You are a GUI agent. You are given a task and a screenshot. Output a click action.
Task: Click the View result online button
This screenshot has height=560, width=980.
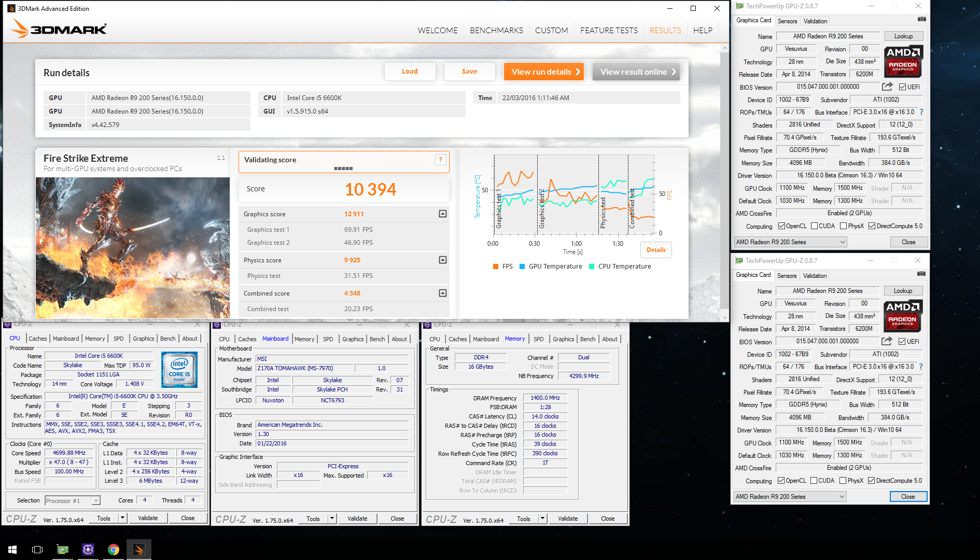pyautogui.click(x=636, y=72)
